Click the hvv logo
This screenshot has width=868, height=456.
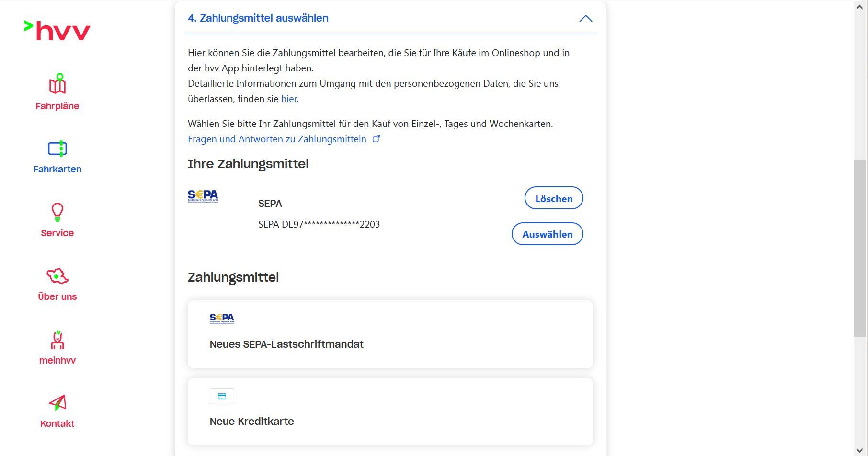point(57,31)
